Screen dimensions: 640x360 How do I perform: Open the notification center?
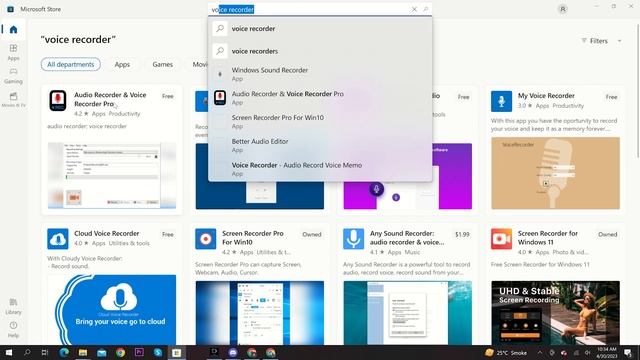(628, 353)
